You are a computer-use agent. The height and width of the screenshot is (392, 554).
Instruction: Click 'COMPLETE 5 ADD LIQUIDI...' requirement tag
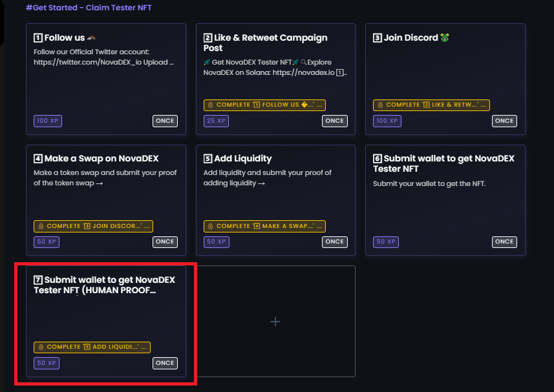pyautogui.click(x=92, y=347)
